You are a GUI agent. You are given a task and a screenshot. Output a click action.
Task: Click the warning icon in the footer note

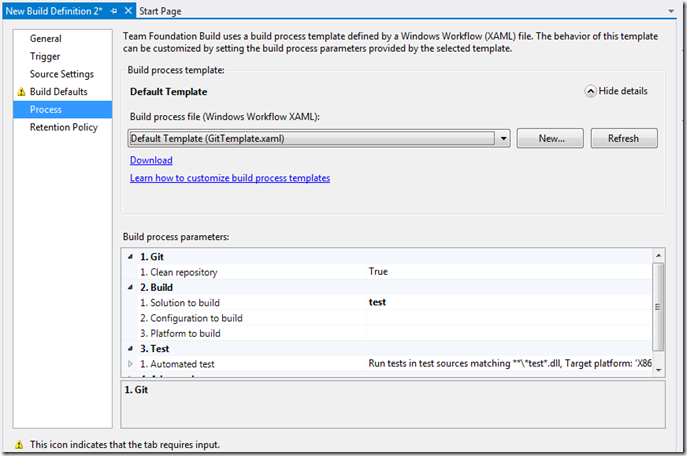point(19,445)
